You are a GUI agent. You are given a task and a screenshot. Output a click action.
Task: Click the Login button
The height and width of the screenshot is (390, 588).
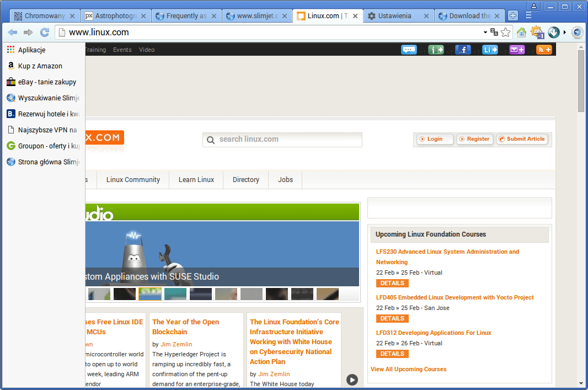pyautogui.click(x=435, y=139)
